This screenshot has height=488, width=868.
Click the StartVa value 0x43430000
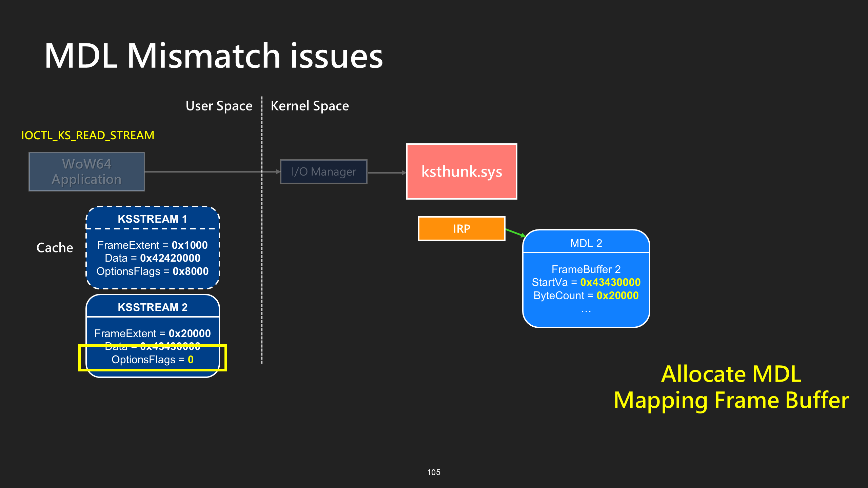[610, 282]
